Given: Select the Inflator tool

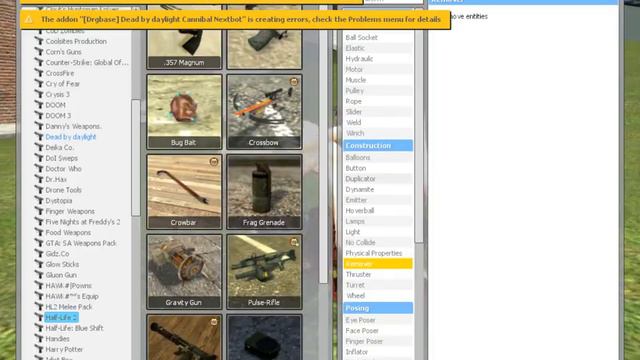Looking at the screenshot, I should 378,352.
